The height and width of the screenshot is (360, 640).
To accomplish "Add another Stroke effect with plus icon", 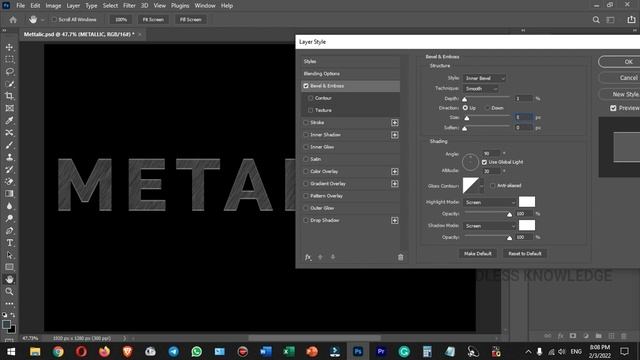I will coord(394,122).
